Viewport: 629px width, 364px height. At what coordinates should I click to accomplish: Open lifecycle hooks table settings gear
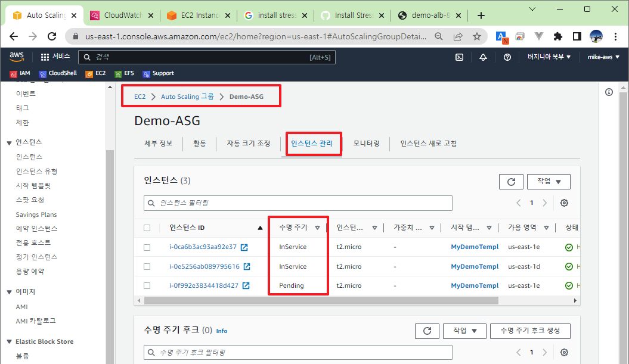click(564, 352)
